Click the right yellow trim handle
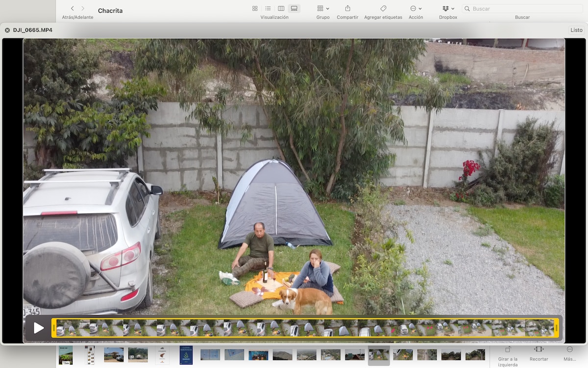Viewport: 588px width, 368px height. click(556, 328)
